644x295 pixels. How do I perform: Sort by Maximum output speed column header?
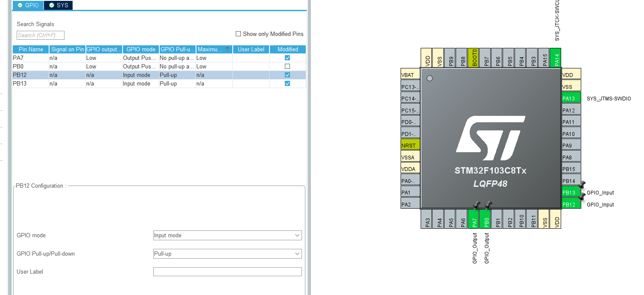coord(214,49)
